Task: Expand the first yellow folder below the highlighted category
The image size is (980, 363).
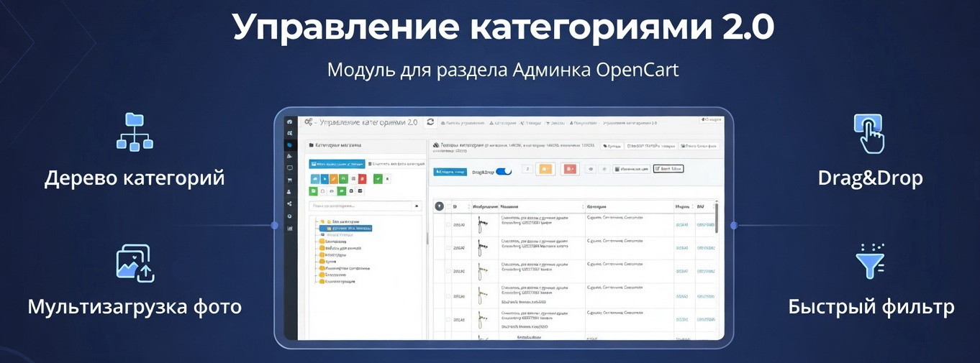Action: point(322,242)
